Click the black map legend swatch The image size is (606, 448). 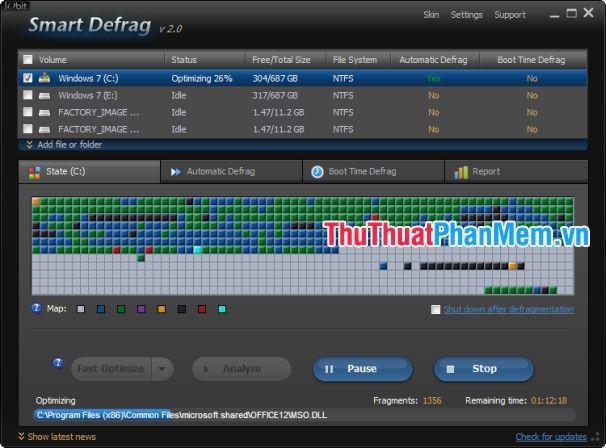[182, 309]
